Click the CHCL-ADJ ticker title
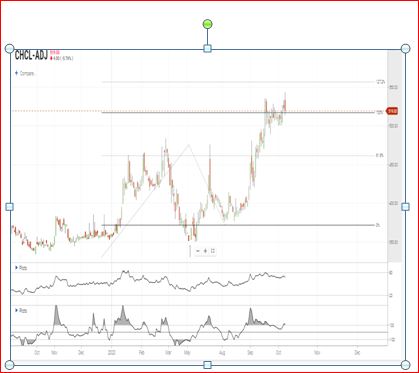 coord(31,56)
